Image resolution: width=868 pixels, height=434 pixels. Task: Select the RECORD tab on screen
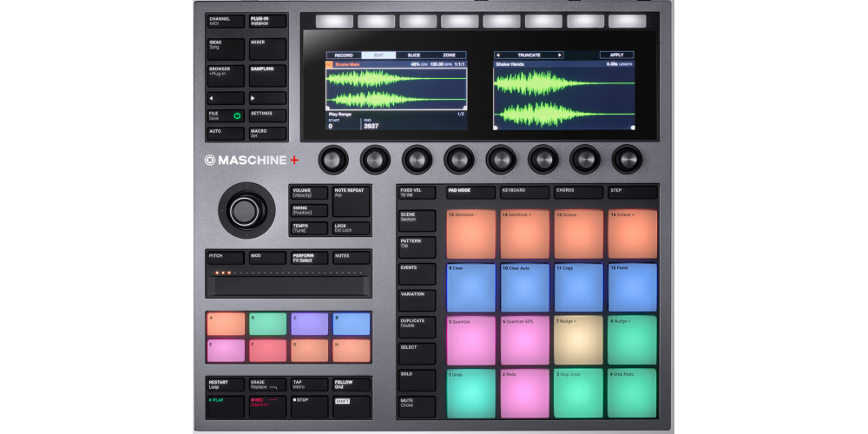[x=344, y=56]
